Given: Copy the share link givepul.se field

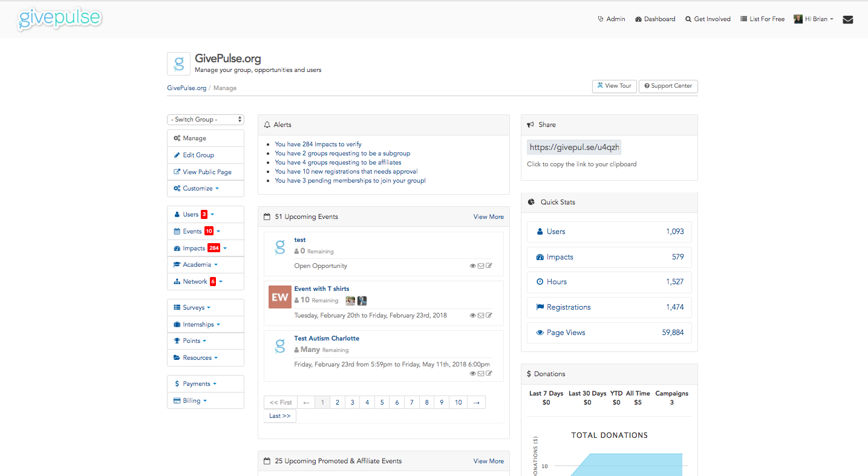Looking at the screenshot, I should pos(574,147).
